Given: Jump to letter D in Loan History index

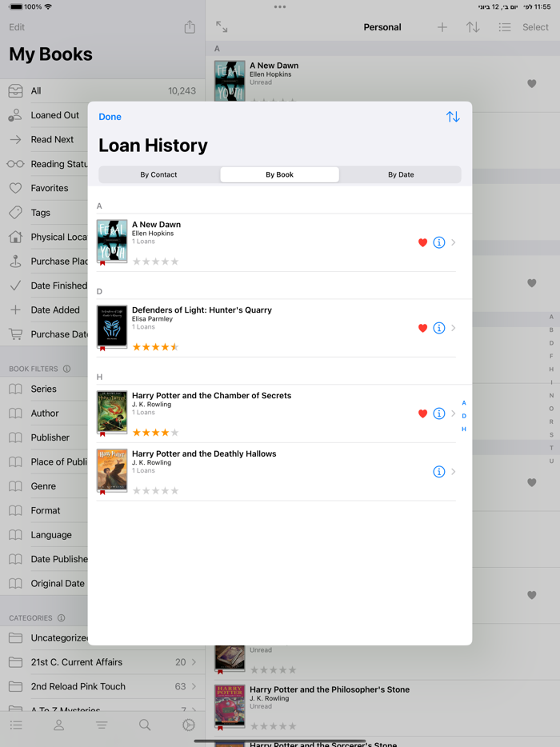Looking at the screenshot, I should pyautogui.click(x=464, y=416).
